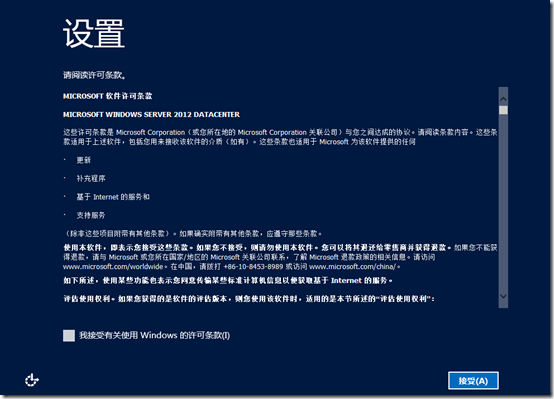Viewport: 554px width, 399px height.
Task: Click the www.microsoft.com/china/ text
Action: [354, 266]
